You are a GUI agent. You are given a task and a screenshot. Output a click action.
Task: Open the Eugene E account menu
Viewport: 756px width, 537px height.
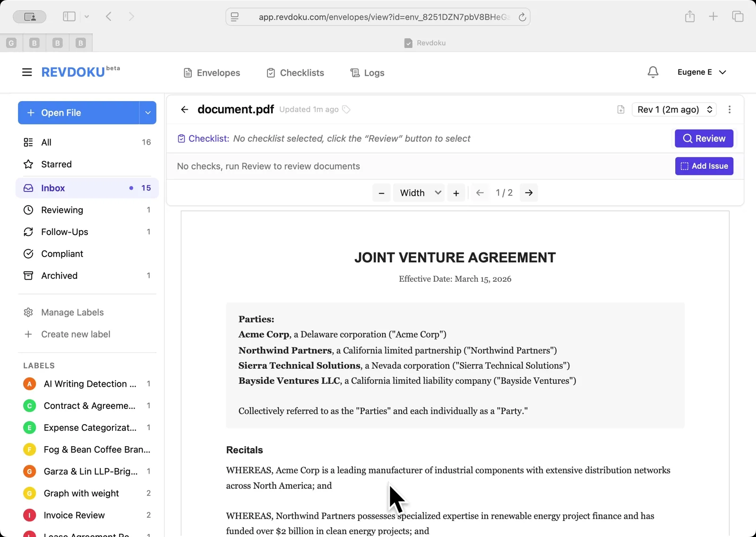pyautogui.click(x=702, y=72)
